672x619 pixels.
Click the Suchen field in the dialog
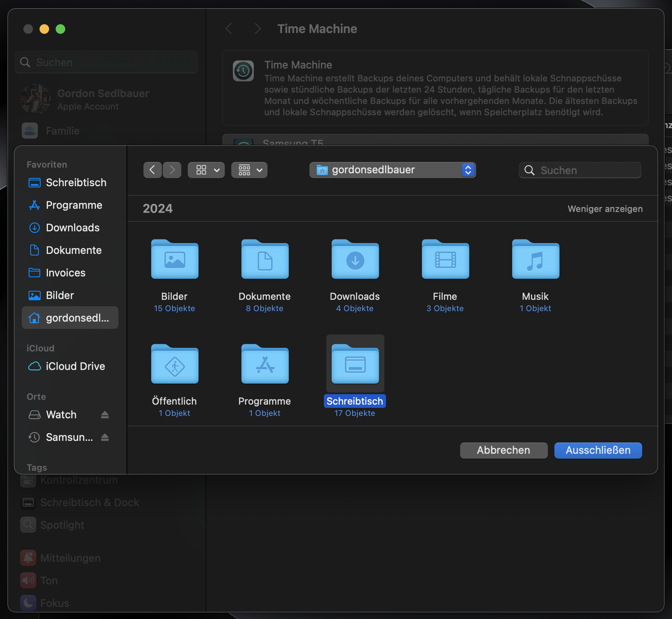[x=580, y=170]
